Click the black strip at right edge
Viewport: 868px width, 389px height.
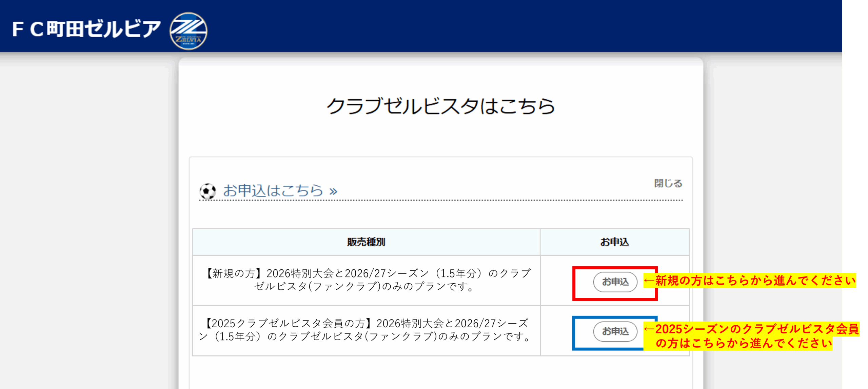point(855,136)
